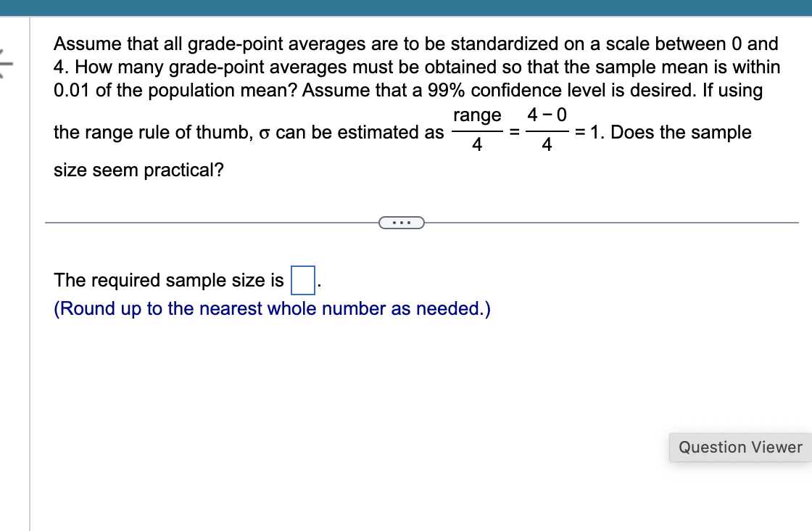Click 'The required sample size is' label
The image size is (812, 531).
(x=169, y=280)
